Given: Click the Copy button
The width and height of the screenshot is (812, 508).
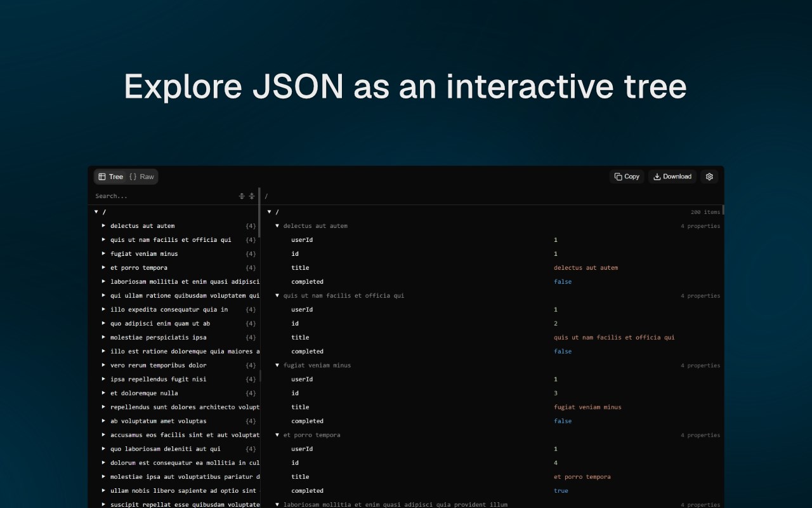Looking at the screenshot, I should 627,177.
